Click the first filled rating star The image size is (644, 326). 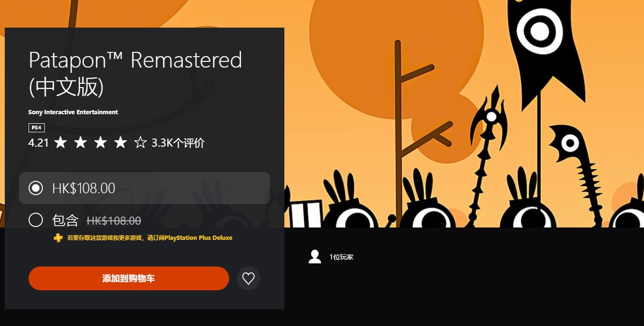tap(60, 142)
